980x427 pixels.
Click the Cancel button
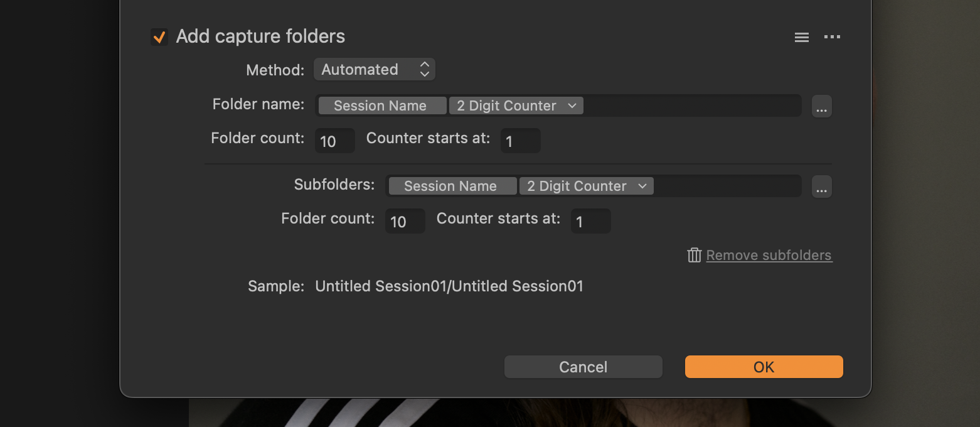coord(583,367)
